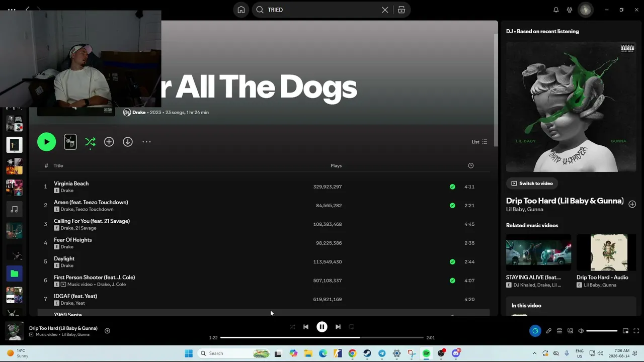
Task: Open now-playing cover thumbnail in player bar
Action: pyautogui.click(x=14, y=331)
